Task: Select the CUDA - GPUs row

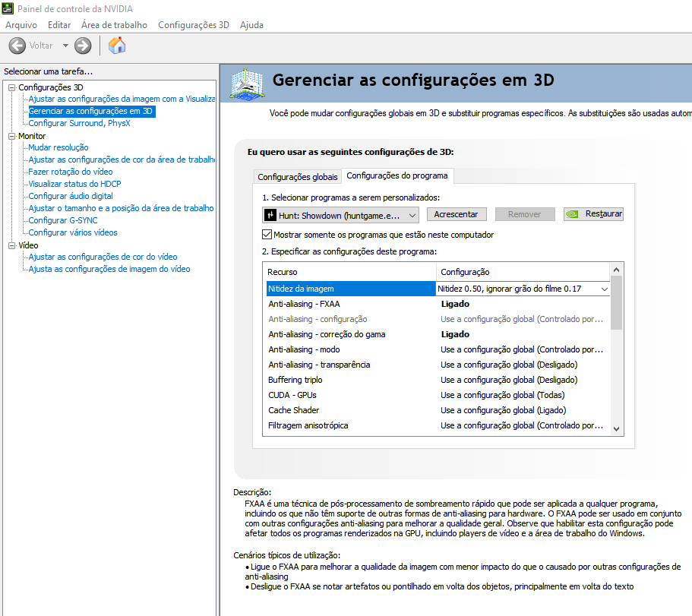Action: [438, 395]
